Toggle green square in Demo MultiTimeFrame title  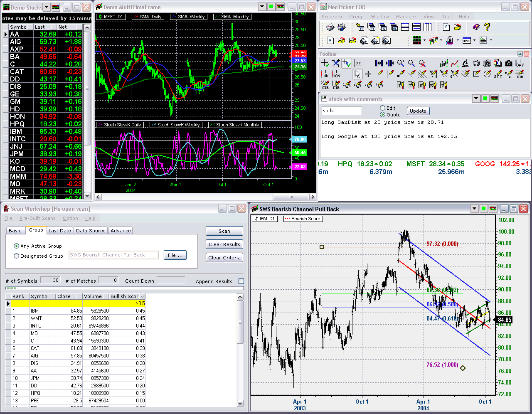[271, 7]
